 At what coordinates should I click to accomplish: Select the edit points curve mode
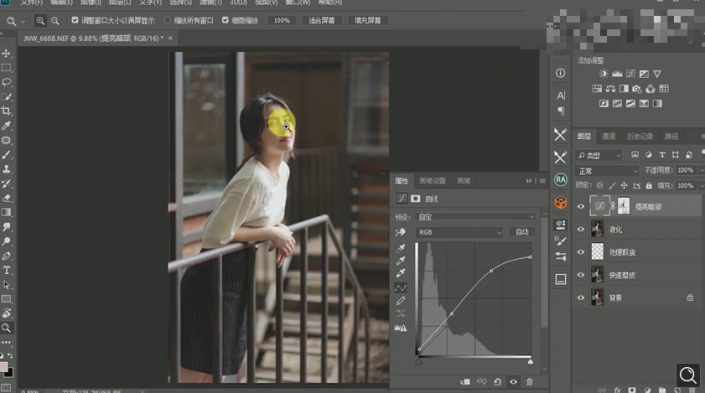pyautogui.click(x=400, y=288)
